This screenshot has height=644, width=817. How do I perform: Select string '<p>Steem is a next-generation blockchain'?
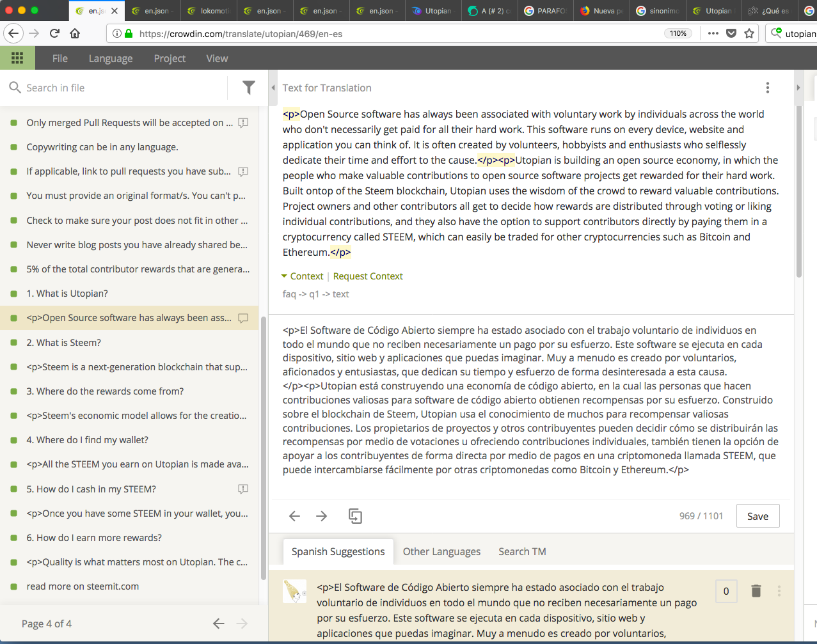[x=129, y=367]
